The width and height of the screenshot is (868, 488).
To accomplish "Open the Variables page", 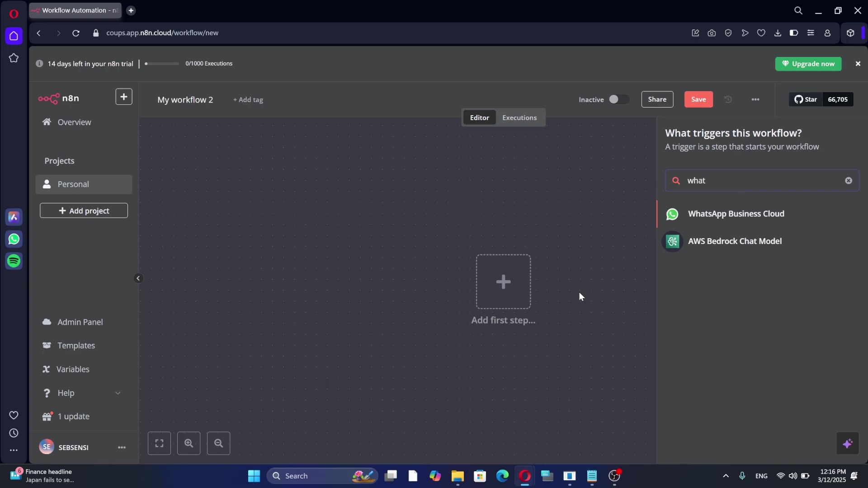I will tap(66, 370).
